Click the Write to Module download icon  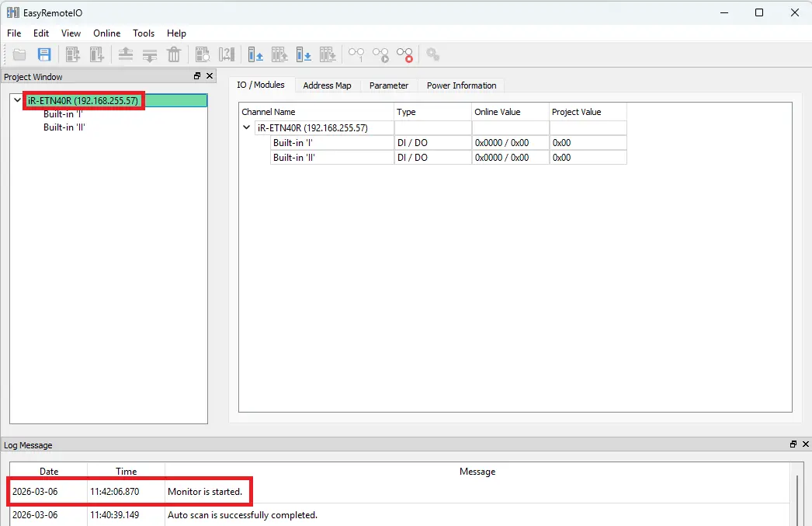[x=304, y=54]
